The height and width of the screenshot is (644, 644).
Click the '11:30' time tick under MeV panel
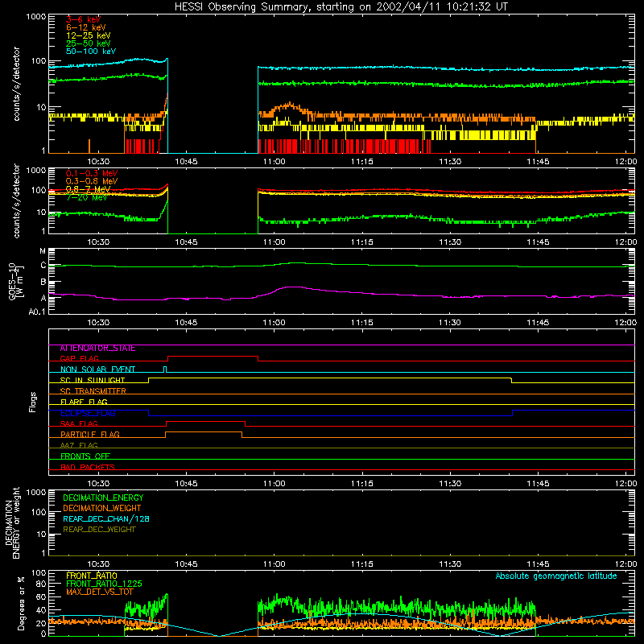[450, 242]
